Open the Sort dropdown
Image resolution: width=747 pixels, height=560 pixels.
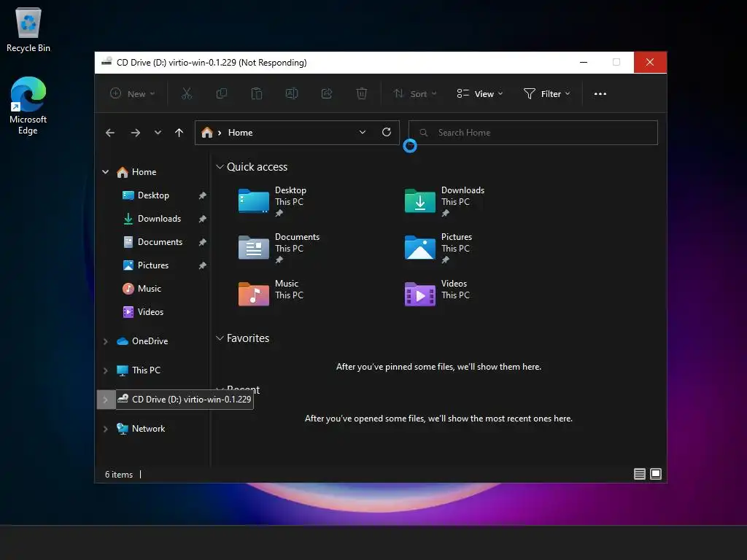pyautogui.click(x=414, y=94)
